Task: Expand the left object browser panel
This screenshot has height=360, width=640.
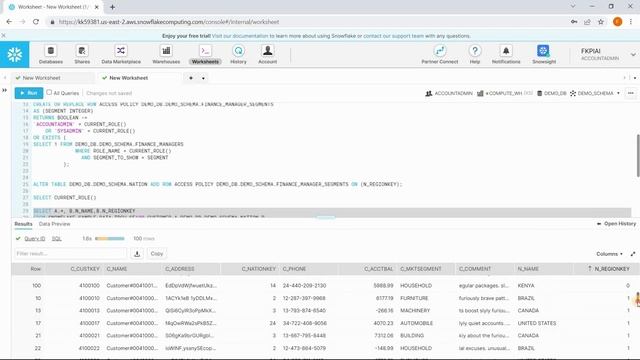Action: (4, 90)
